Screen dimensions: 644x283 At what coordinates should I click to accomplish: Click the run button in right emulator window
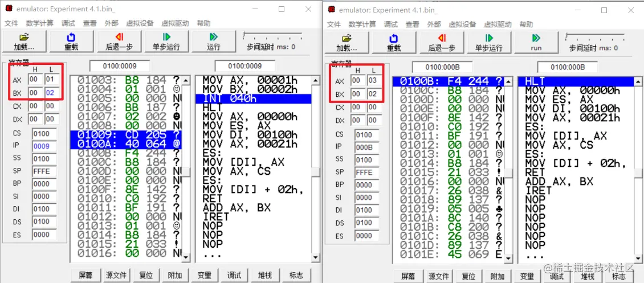(536, 43)
